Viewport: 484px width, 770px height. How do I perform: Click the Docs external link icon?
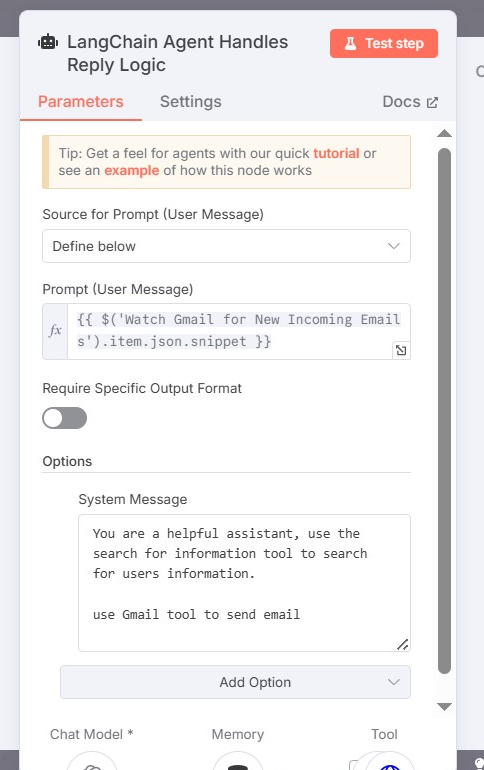tap(432, 102)
